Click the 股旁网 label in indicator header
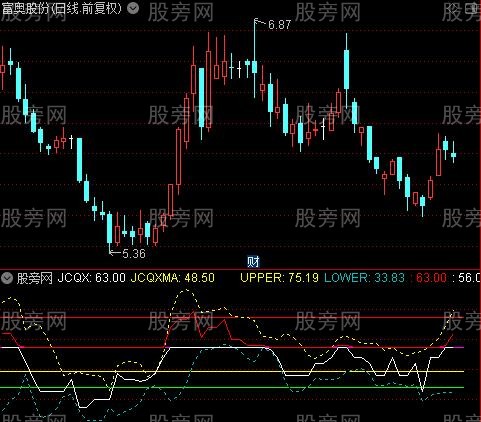Viewport: 481px width, 422px height. tap(35, 277)
